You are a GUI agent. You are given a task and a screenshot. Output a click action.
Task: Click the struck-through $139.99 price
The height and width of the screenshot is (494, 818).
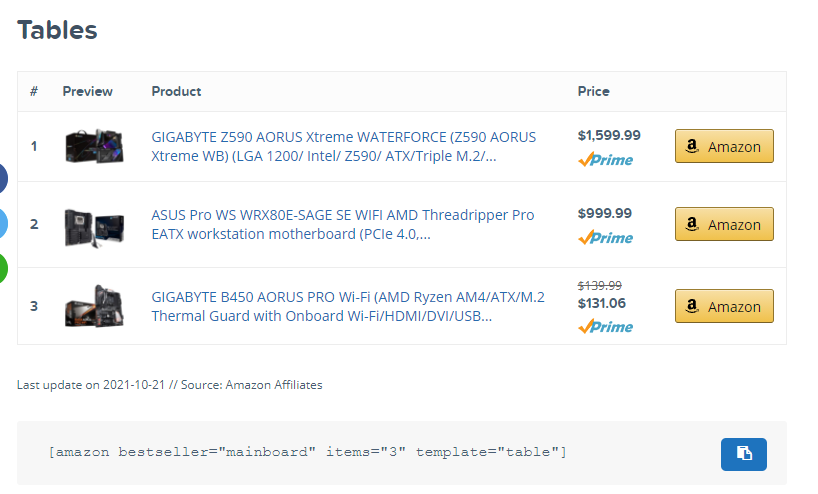click(x=599, y=285)
